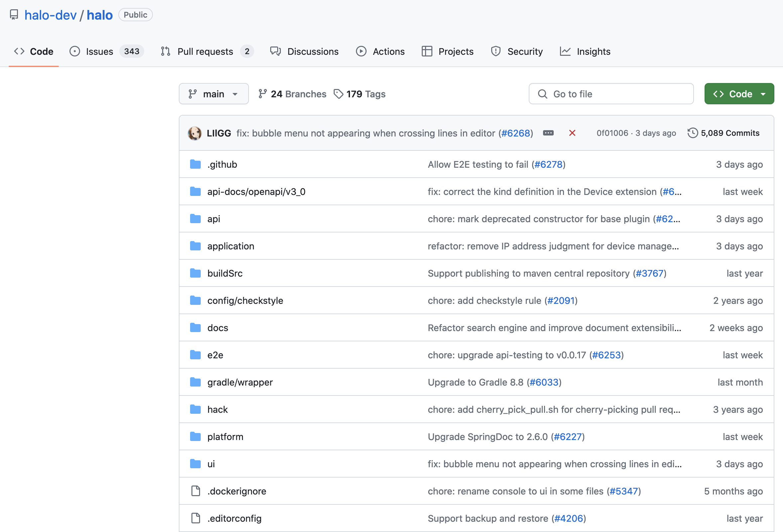
Task: Expand commit message ellipsis button
Action: pyautogui.click(x=548, y=133)
